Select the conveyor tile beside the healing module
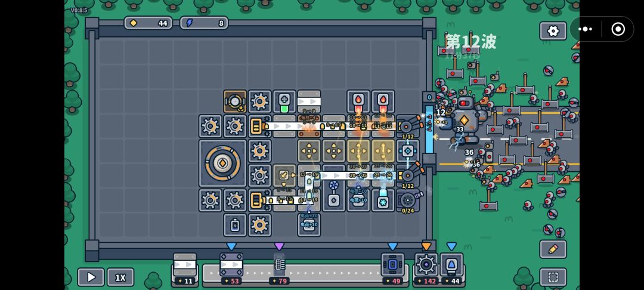 (x=309, y=101)
